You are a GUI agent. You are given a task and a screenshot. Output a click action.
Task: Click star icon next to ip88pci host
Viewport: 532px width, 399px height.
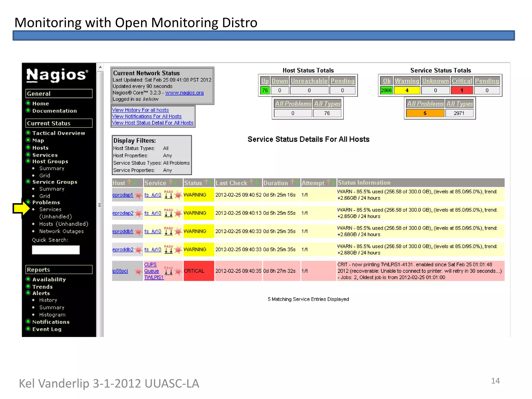(138, 271)
